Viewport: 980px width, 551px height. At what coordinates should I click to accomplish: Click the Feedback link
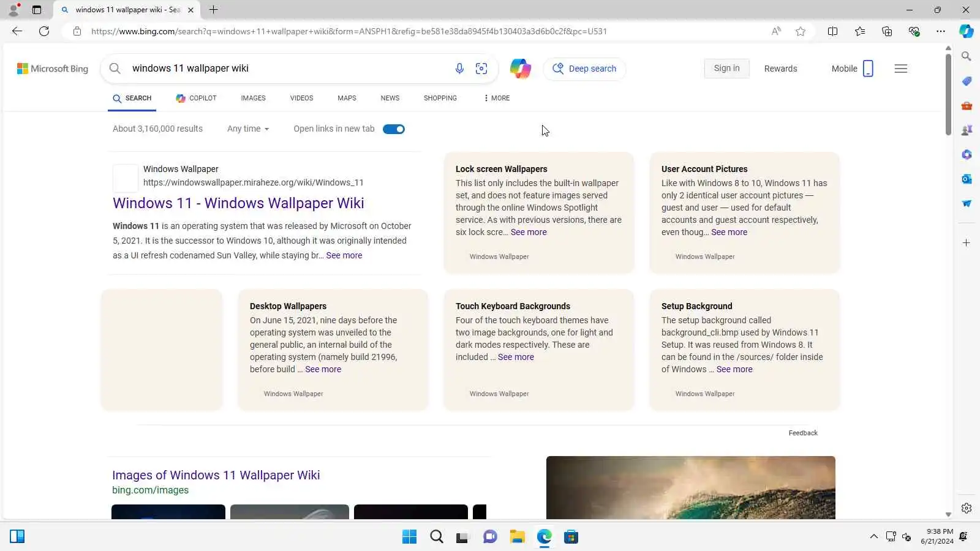pos(803,433)
